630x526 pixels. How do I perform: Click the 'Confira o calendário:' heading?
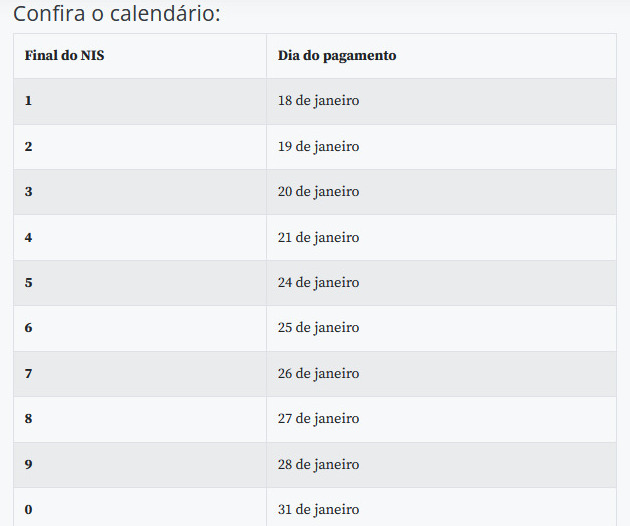pos(117,14)
